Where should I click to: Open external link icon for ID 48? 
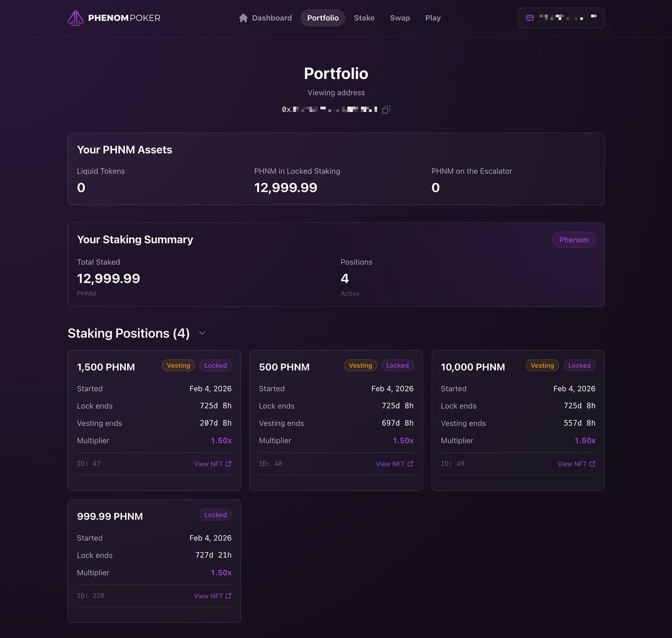(x=410, y=464)
